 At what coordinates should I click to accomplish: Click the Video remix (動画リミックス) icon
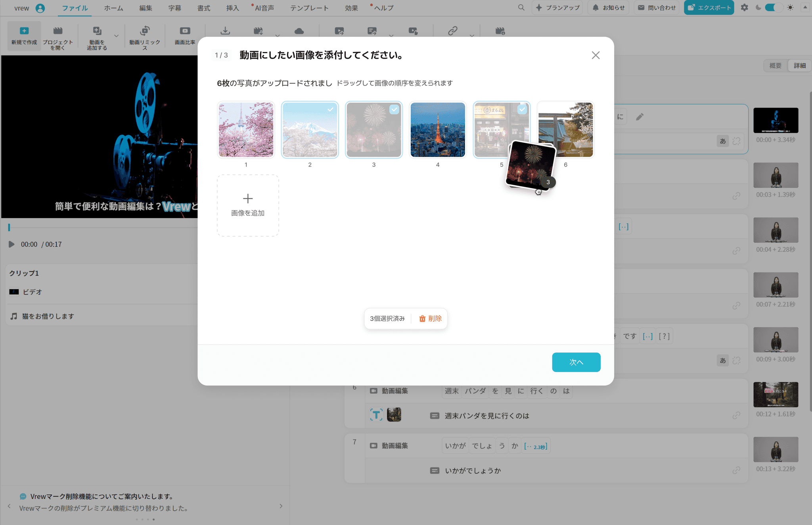[145, 31]
